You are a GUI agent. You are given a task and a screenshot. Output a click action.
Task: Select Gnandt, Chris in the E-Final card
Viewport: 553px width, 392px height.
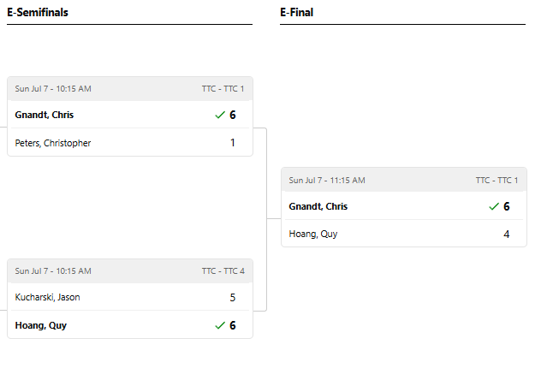pyautogui.click(x=318, y=206)
